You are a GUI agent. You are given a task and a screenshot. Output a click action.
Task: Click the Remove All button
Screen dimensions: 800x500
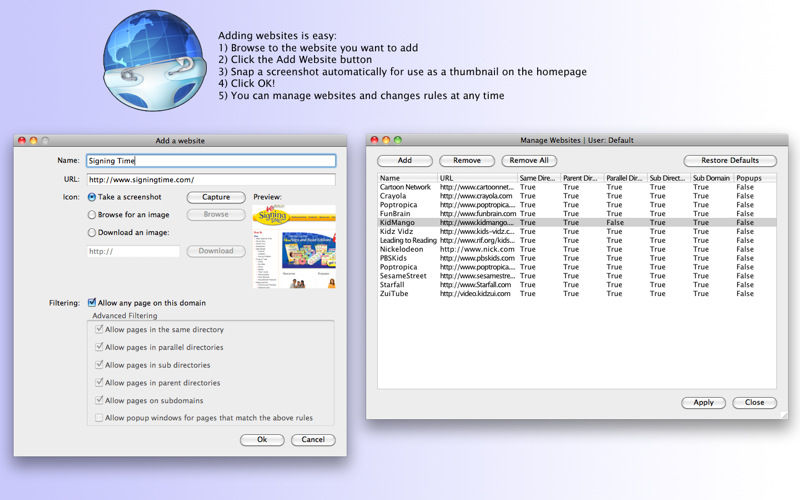click(529, 161)
